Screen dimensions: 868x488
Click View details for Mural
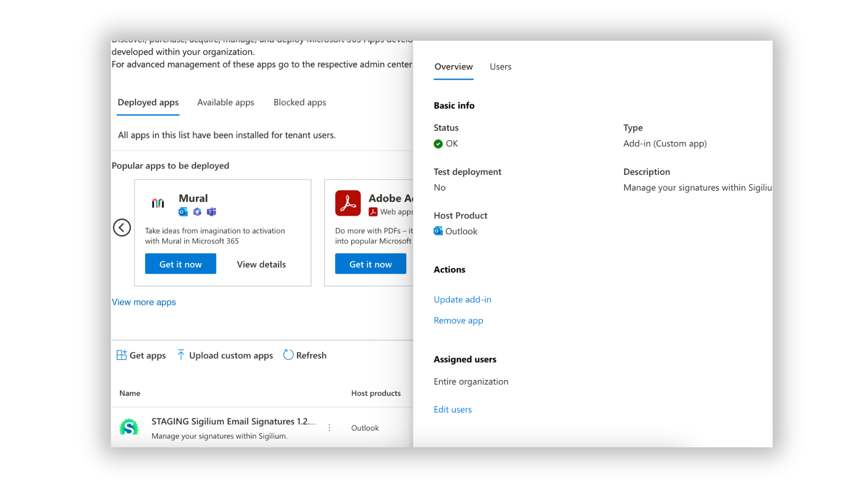(x=261, y=264)
